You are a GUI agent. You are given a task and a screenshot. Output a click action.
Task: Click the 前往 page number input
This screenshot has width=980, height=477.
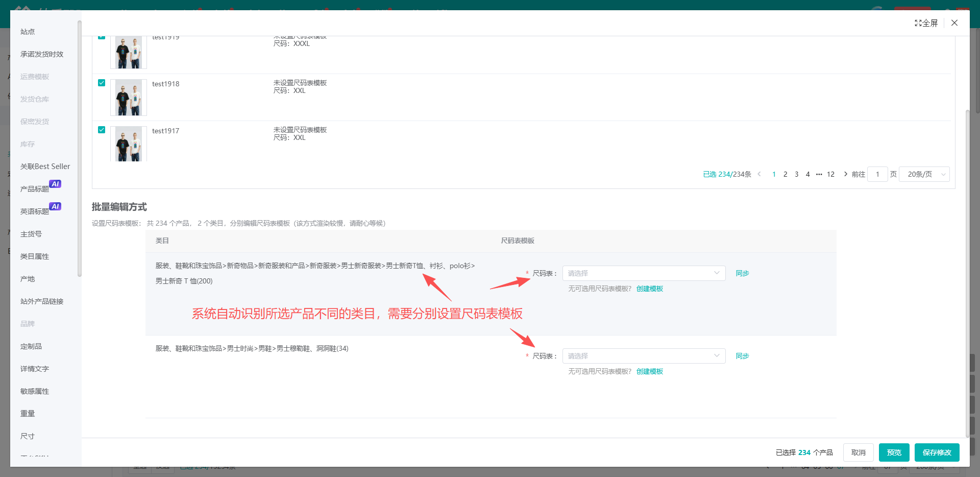click(x=877, y=174)
